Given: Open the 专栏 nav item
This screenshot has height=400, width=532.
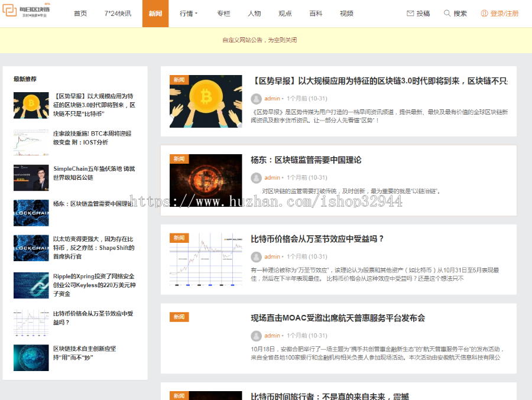Looking at the screenshot, I should (x=223, y=14).
